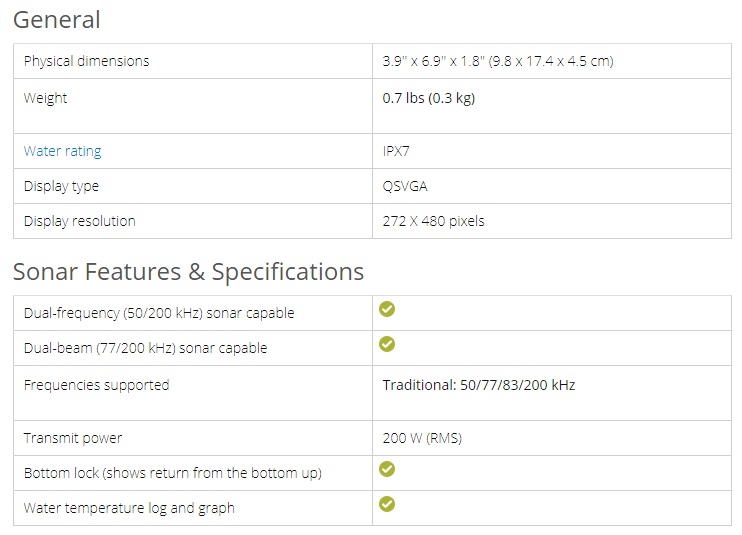Select the Weight row label
Image resolution: width=742 pixels, height=535 pixels.
tap(46, 98)
